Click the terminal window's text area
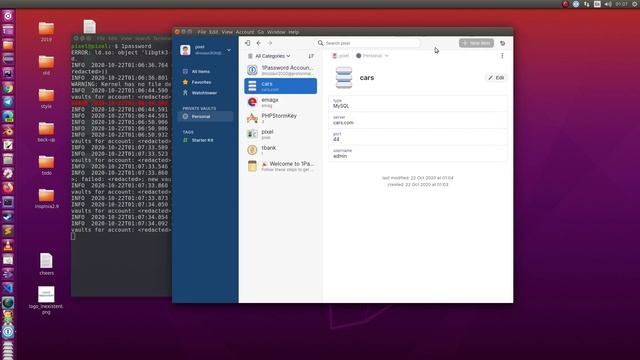Screen dimensions: 640x360 [x=121, y=169]
